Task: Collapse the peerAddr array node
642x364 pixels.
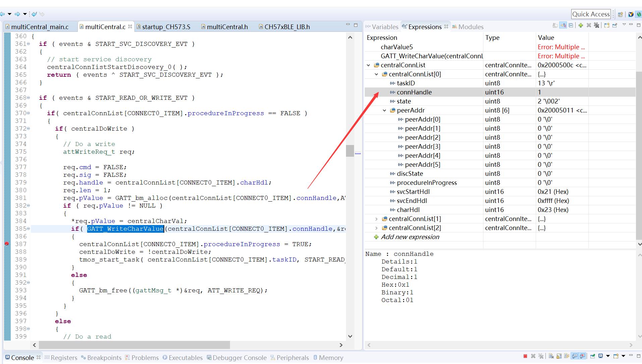Action: pyautogui.click(x=384, y=111)
